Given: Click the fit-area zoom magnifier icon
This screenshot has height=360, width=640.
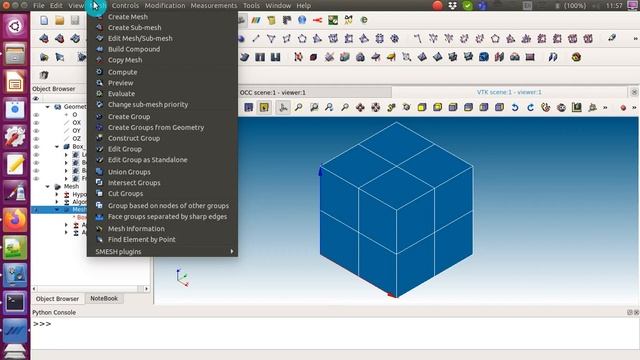Looking at the screenshot, I should point(314,107).
